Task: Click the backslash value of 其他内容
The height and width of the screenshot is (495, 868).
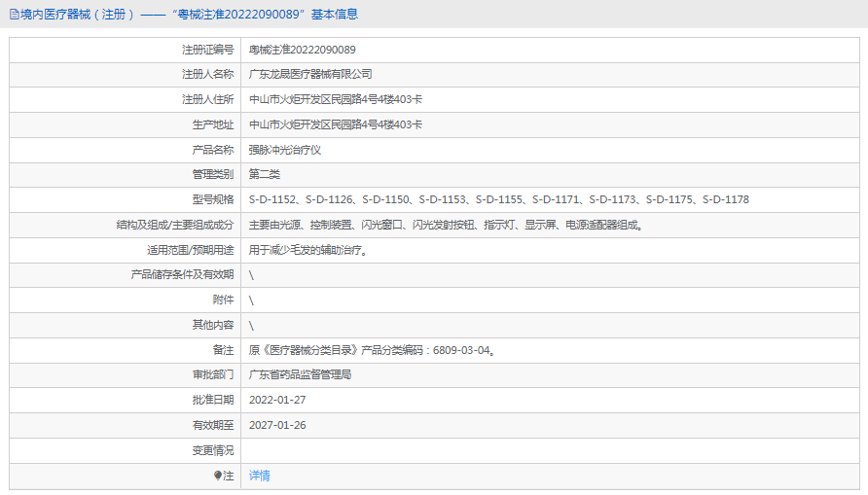Action: pyautogui.click(x=251, y=326)
